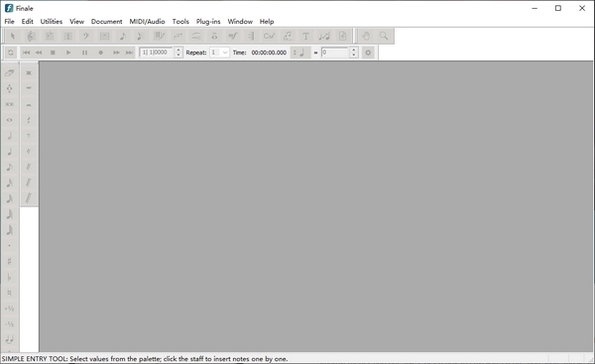The width and height of the screenshot is (595, 364).
Task: Toggle the tie tool in palette
Action: (x=10, y=339)
